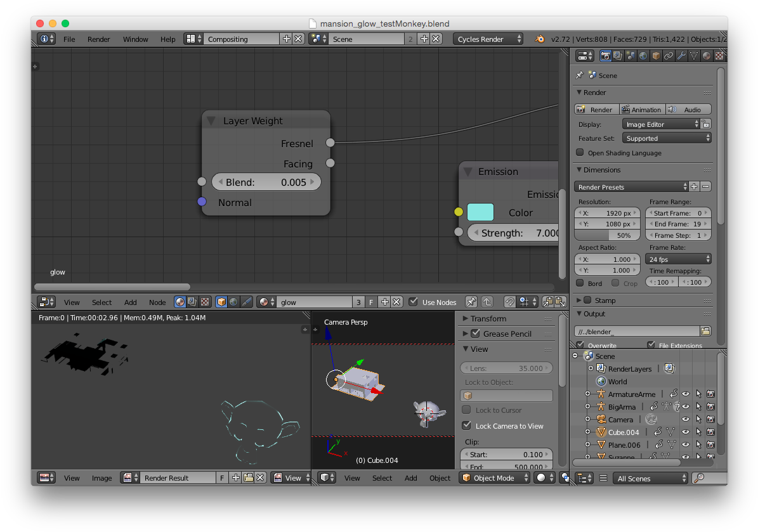Open the Modifiers wrench properties tab
Screen dimensions: 758x532
(x=681, y=56)
